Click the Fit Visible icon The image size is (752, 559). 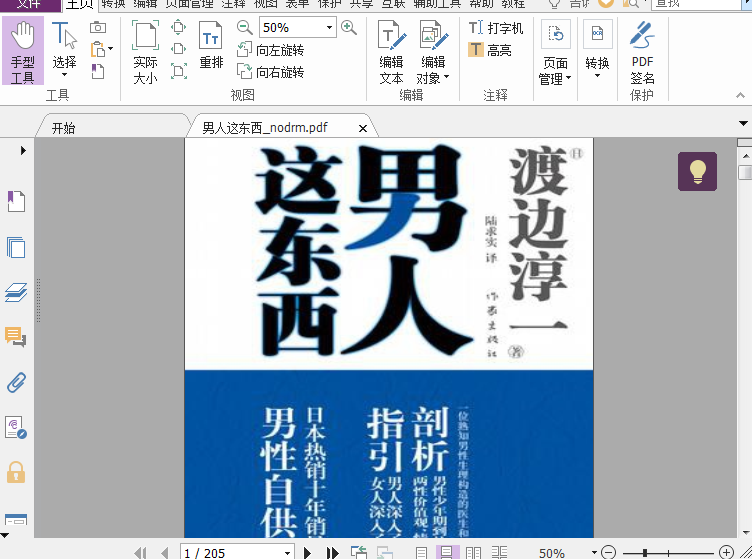[x=178, y=71]
